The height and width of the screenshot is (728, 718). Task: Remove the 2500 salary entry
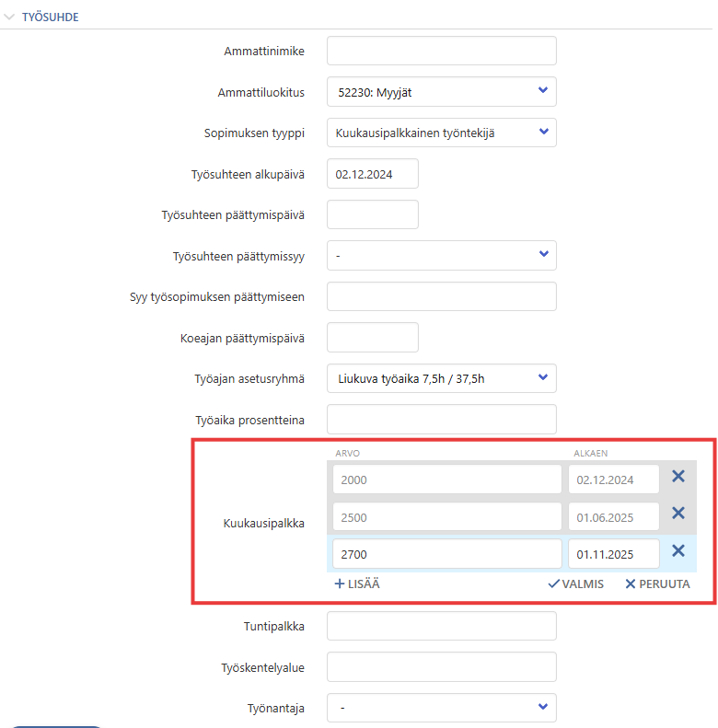pos(678,514)
